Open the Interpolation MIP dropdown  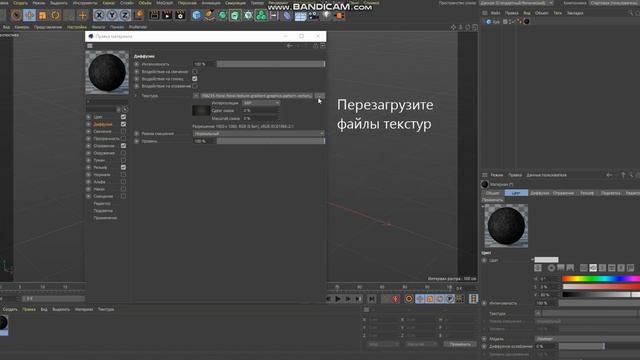pos(261,103)
